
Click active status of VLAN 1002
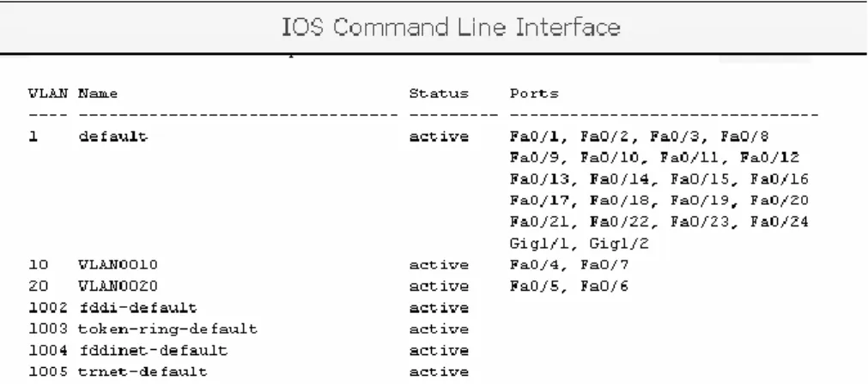[x=439, y=307]
